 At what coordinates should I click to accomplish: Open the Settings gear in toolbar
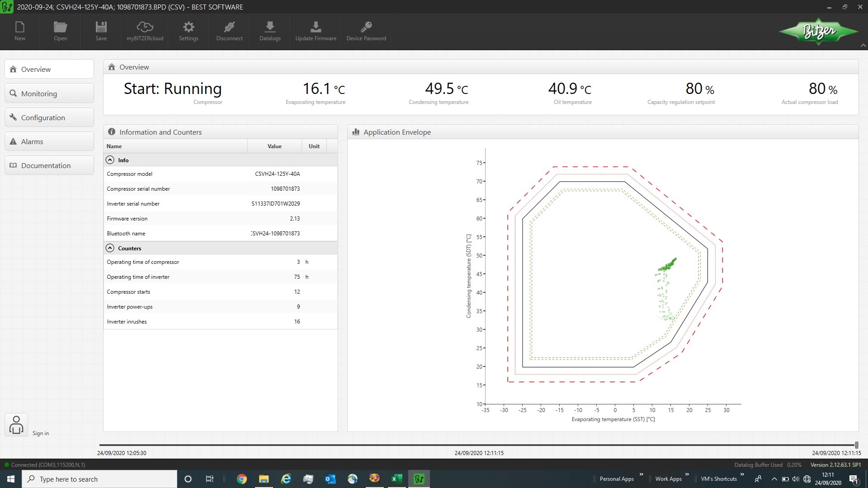tap(189, 31)
